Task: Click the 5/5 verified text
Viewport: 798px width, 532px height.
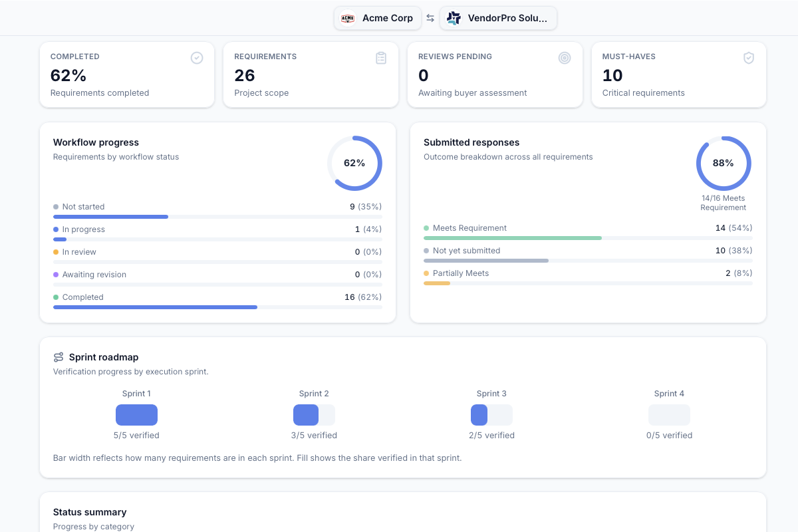Action: (x=136, y=436)
